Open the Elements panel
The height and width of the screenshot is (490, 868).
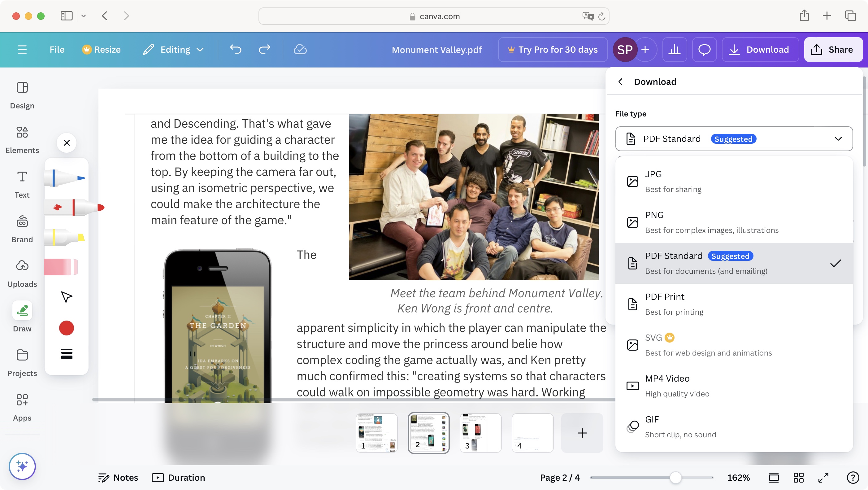coord(22,138)
